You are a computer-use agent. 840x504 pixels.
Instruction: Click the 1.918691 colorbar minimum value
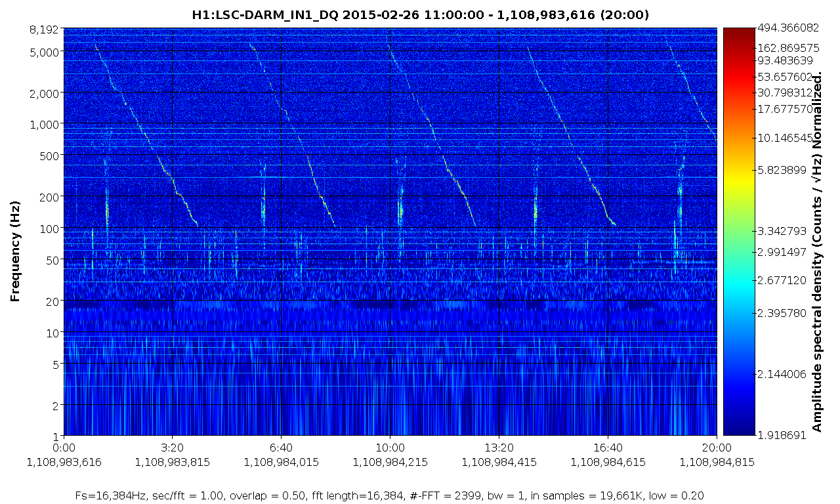point(782,435)
